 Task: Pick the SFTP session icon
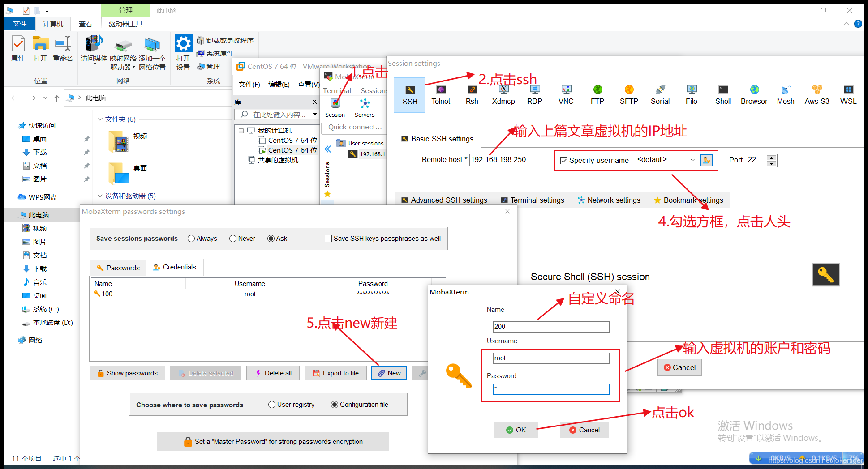(x=629, y=95)
